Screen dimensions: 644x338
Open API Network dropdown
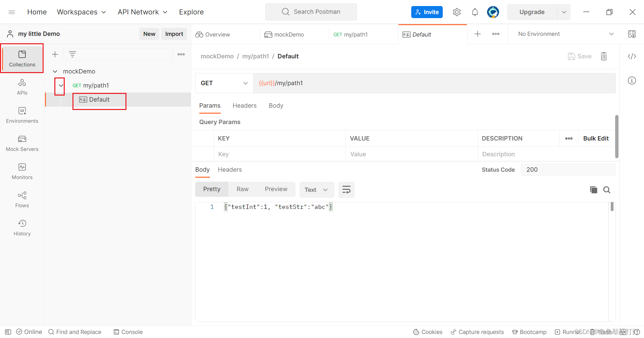point(143,12)
